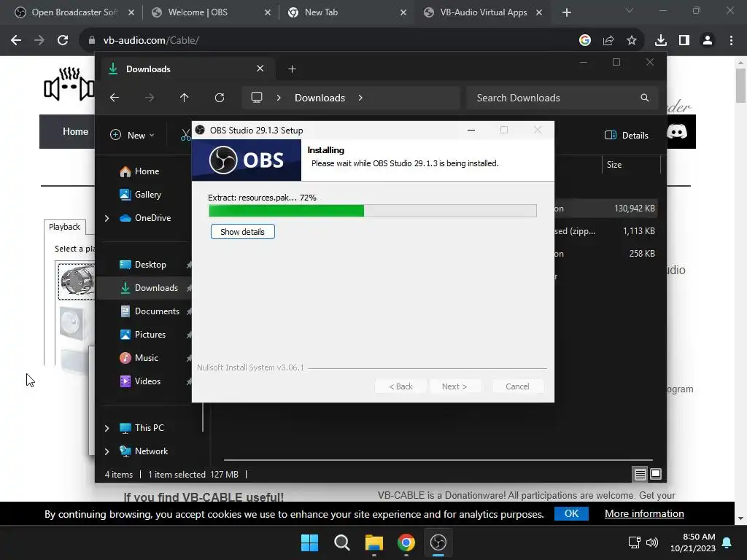Open File Explorer from taskbar
Screen dimensions: 747x560
pyautogui.click(x=374, y=542)
